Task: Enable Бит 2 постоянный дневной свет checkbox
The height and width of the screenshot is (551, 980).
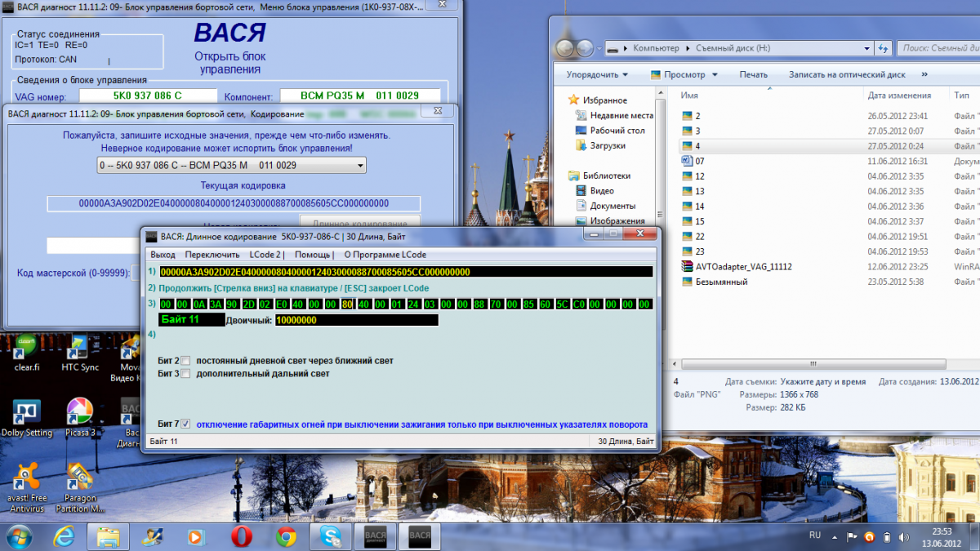Action: point(185,360)
